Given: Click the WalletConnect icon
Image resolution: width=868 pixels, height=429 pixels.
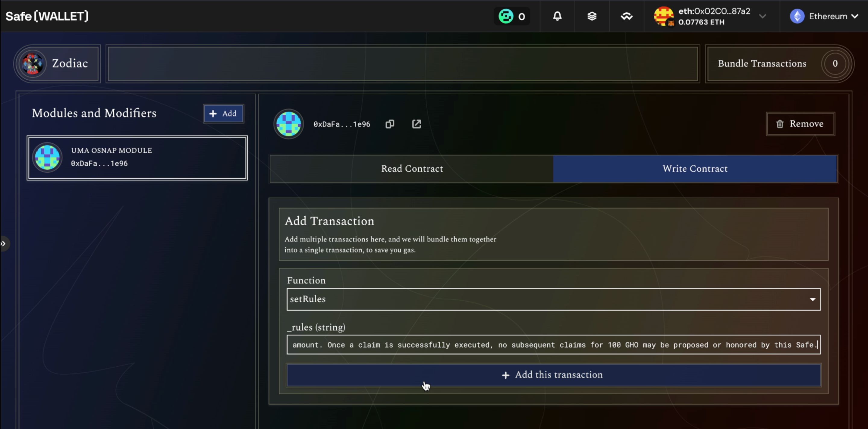Looking at the screenshot, I should pyautogui.click(x=627, y=16).
